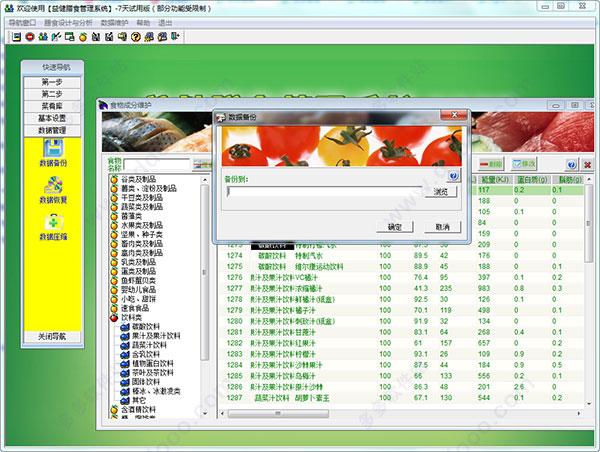The image size is (600, 452).
Task: Click the 关闭导航 button
Action: (52, 336)
